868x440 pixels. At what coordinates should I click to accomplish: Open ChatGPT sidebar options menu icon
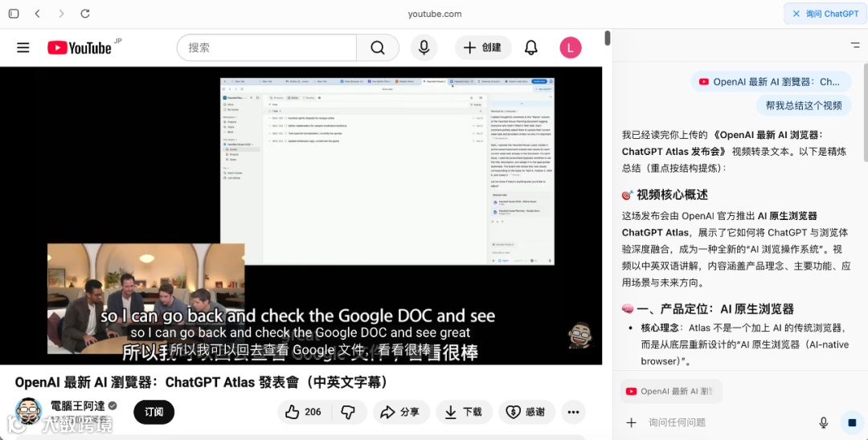(x=855, y=45)
